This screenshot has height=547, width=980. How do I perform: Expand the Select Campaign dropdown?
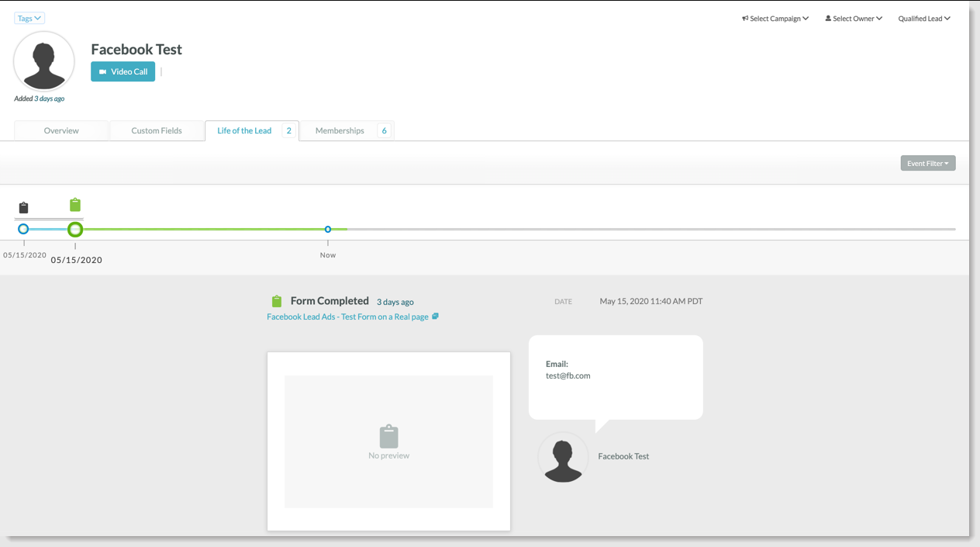[x=775, y=19]
